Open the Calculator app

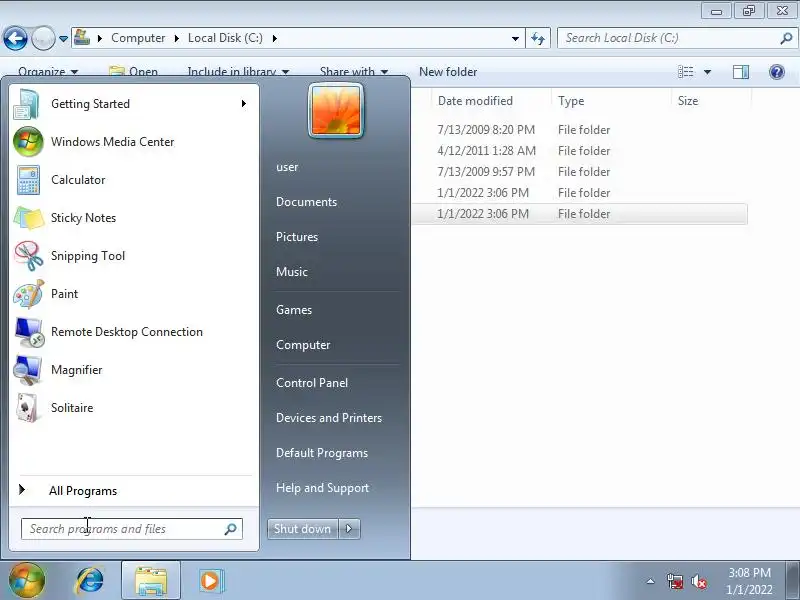click(134, 180)
